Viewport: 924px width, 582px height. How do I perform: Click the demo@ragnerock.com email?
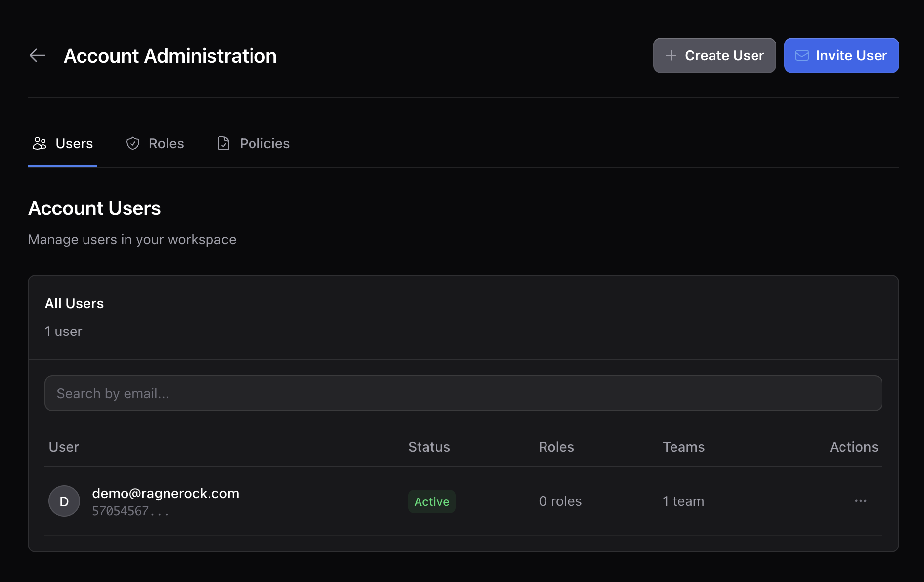(x=166, y=493)
